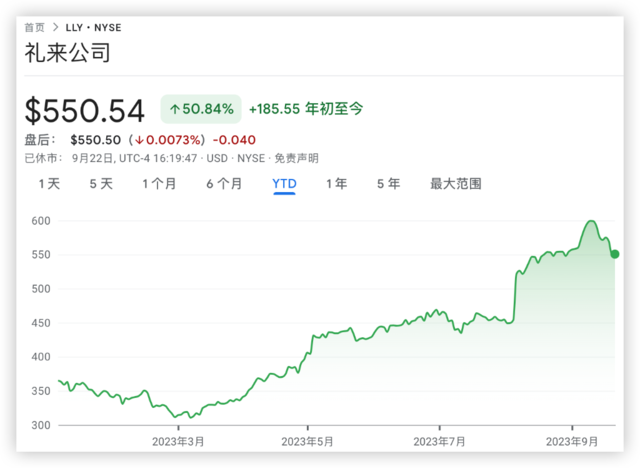The width and height of the screenshot is (640, 468).
Task: Select the 1 天 range tab
Action: 49,184
